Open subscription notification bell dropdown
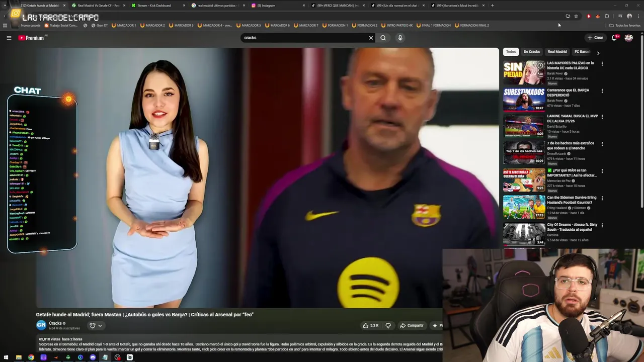 click(x=96, y=325)
